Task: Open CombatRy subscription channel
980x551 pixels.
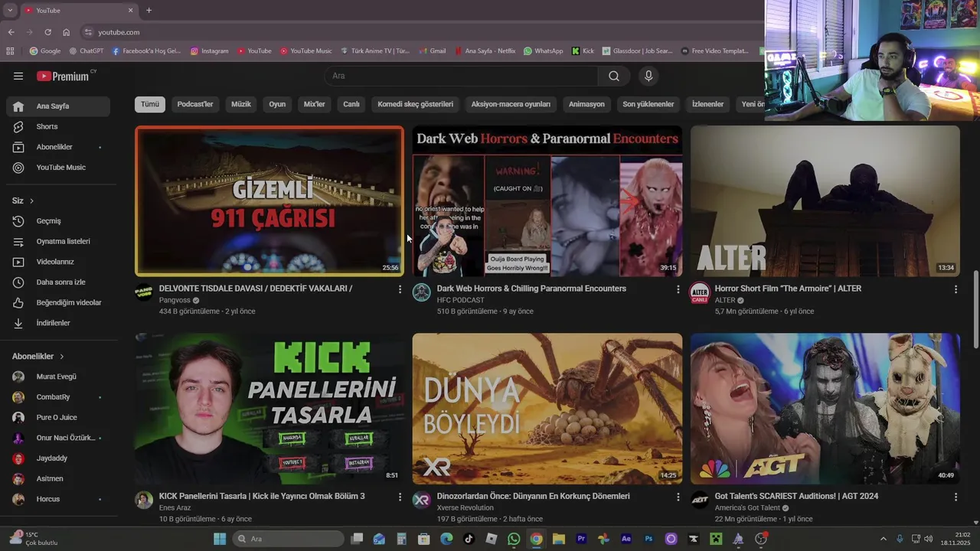Action: [x=58, y=397]
